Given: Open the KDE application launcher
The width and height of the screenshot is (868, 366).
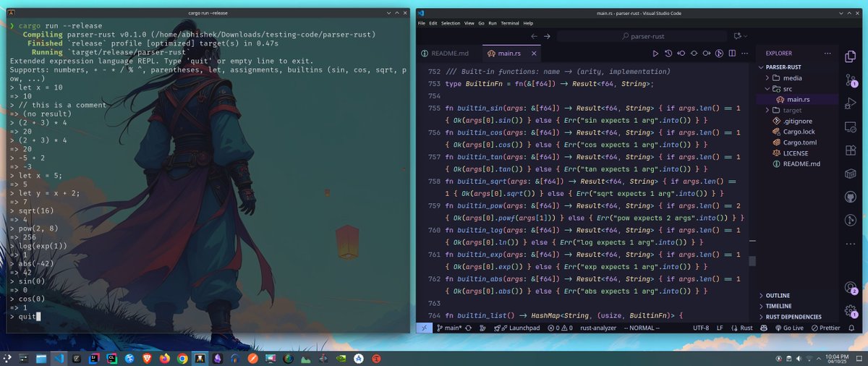Looking at the screenshot, I should pyautogui.click(x=7, y=358).
